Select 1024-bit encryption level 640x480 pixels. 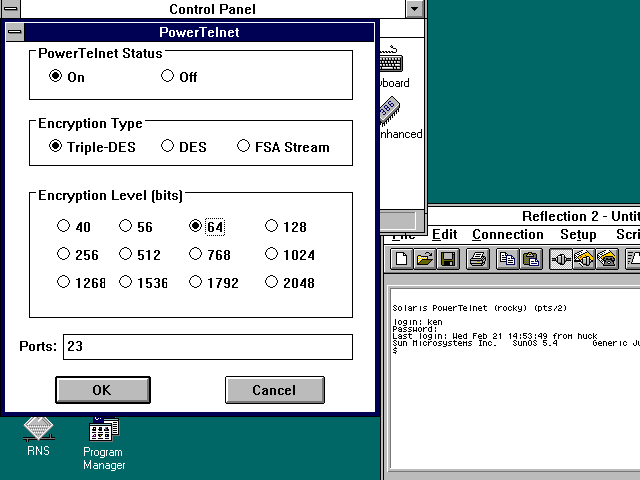[290, 255]
